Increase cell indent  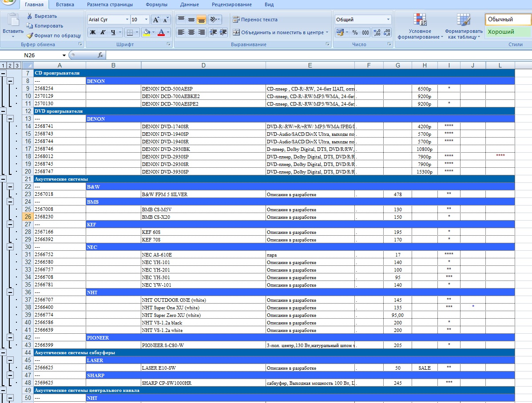tap(223, 32)
